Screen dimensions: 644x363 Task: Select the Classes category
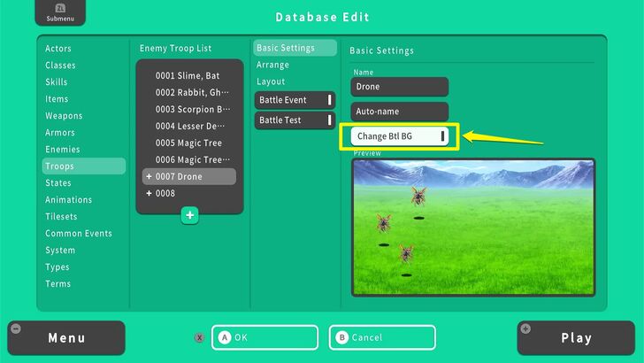coord(60,66)
